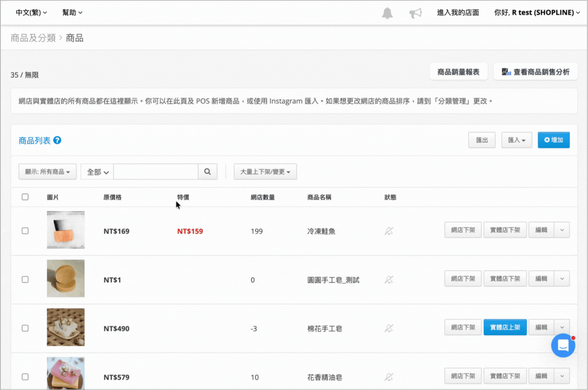Screen dimensions: 588x390
Task: Expand more actions arrow for 冷凍鮭魚
Action: [562, 230]
